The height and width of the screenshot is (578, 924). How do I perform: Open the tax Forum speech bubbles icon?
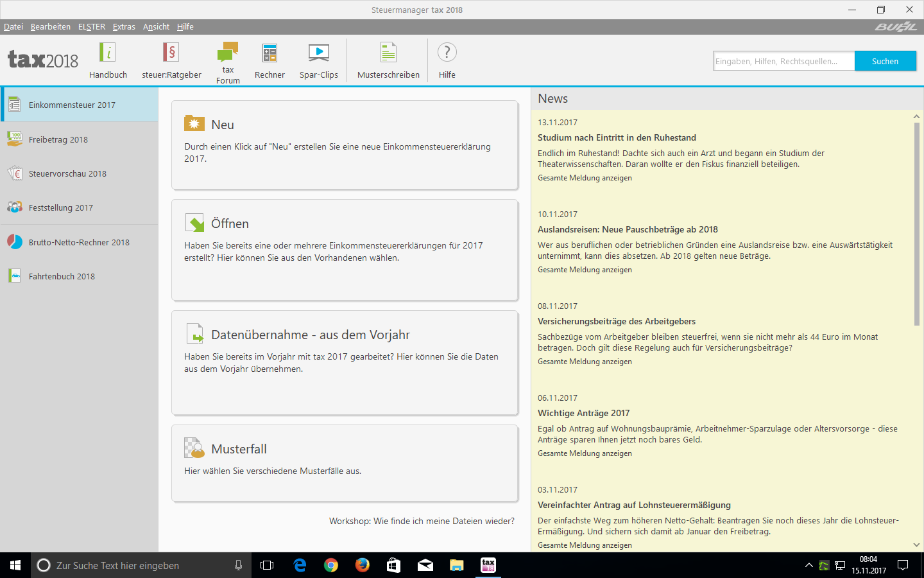pos(228,52)
